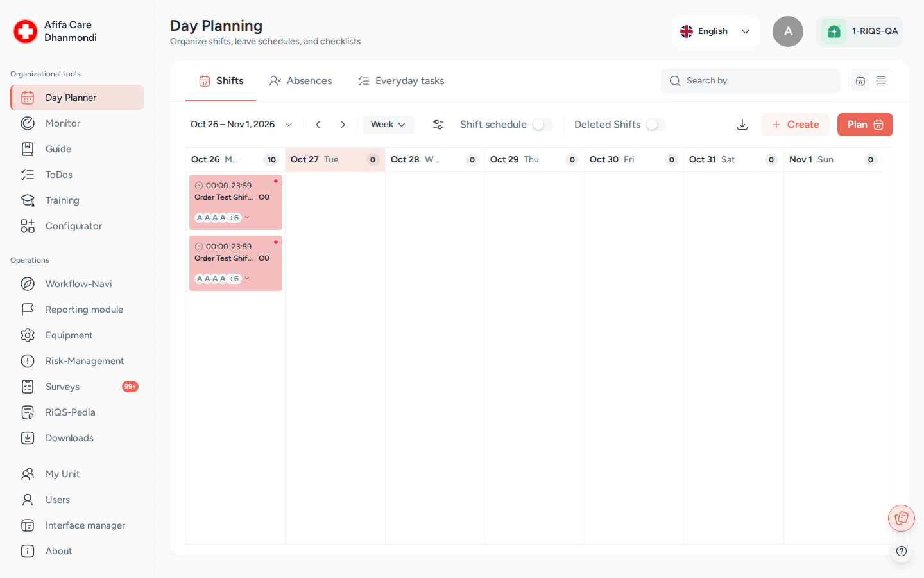Click the Oct 27 Tue column header
Screen dimensions: 924x578
(x=335, y=160)
